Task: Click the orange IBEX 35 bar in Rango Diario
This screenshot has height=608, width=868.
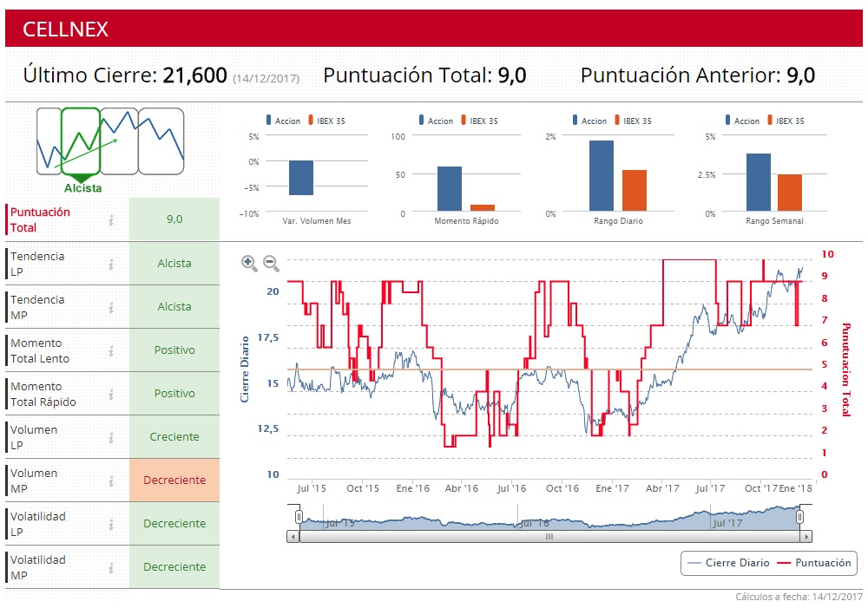Action: 635,190
